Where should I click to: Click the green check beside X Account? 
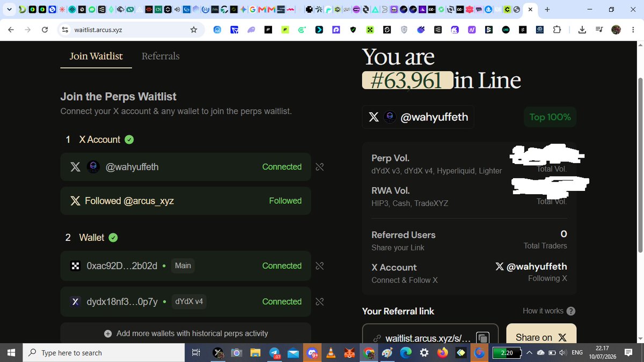point(129,139)
